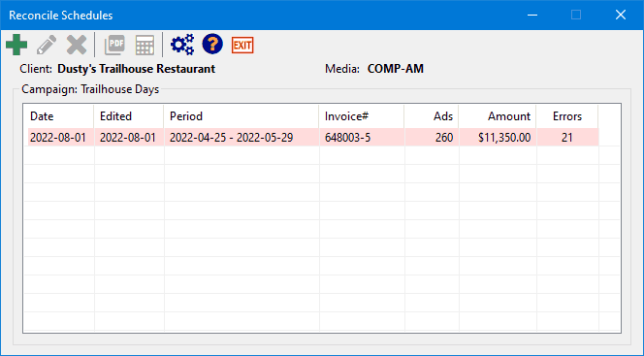Image resolution: width=644 pixels, height=356 pixels.
Task: Click the Ads column header
Action: 432,116
